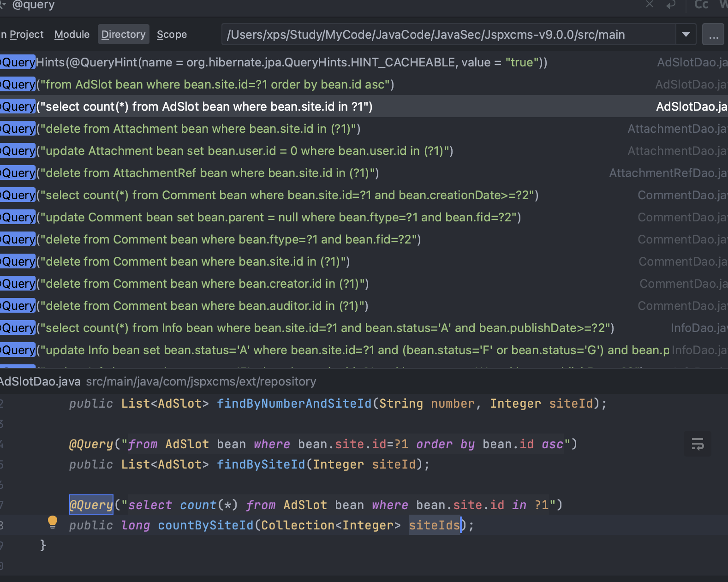Clear the search text with the X icon
The height and width of the screenshot is (582, 728).
pyautogui.click(x=650, y=5)
